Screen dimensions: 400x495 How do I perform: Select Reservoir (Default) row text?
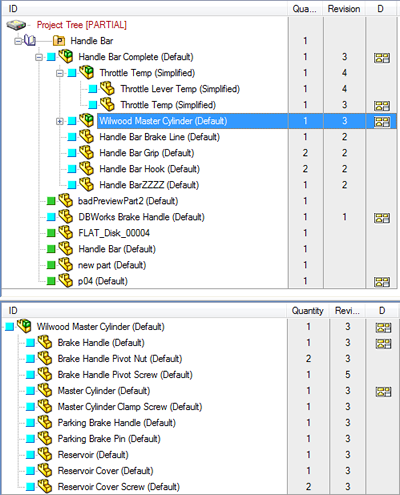point(93,454)
